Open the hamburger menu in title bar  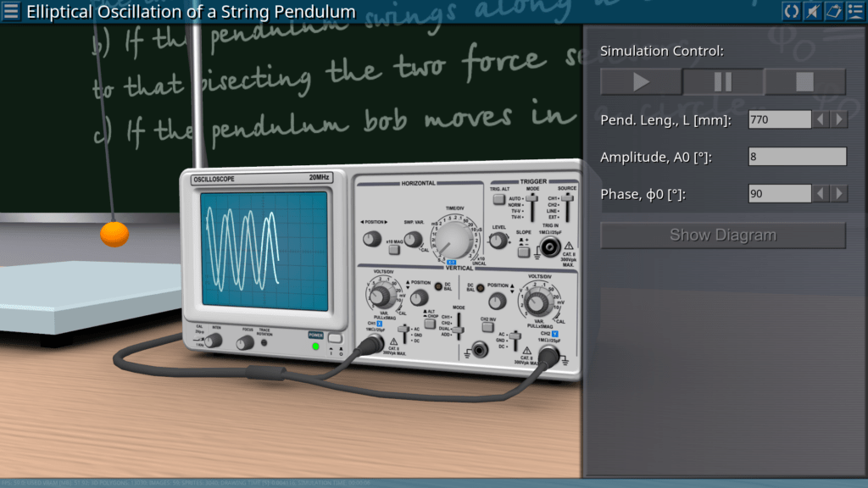(11, 12)
